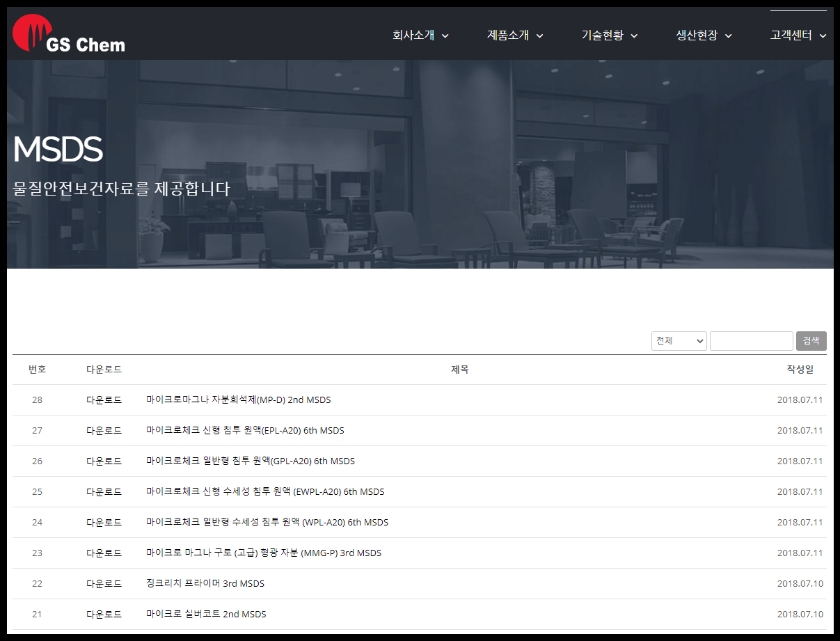Open the 생산현장 menu
The height and width of the screenshot is (641, 840).
[704, 35]
